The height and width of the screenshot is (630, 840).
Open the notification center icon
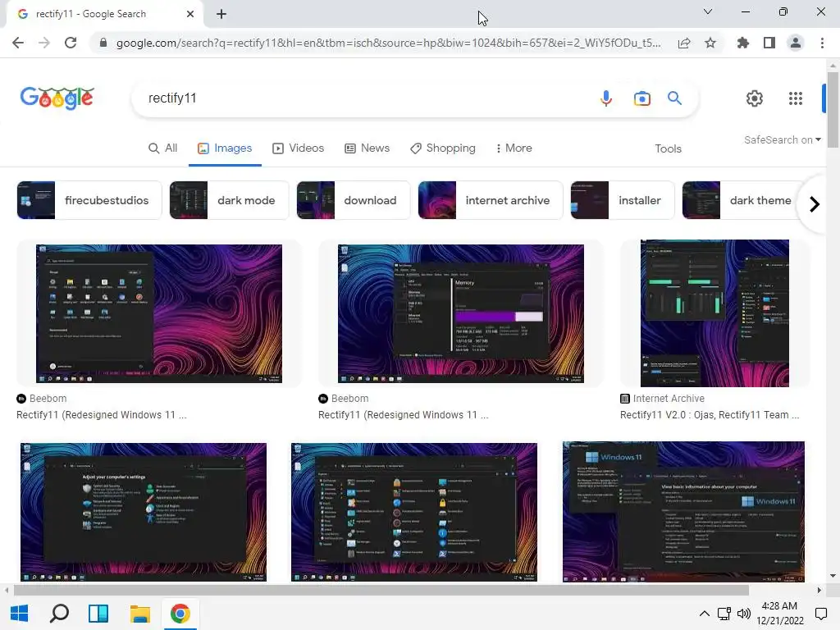click(820, 614)
